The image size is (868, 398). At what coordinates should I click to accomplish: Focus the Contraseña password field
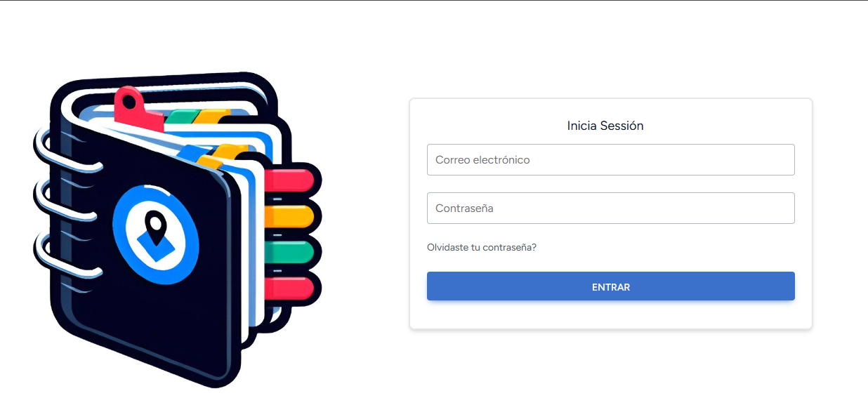pos(611,208)
